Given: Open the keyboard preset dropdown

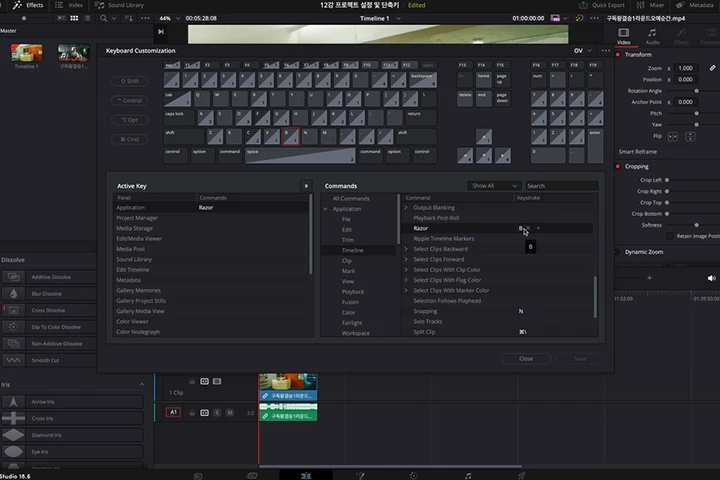Looking at the screenshot, I should click(x=583, y=51).
